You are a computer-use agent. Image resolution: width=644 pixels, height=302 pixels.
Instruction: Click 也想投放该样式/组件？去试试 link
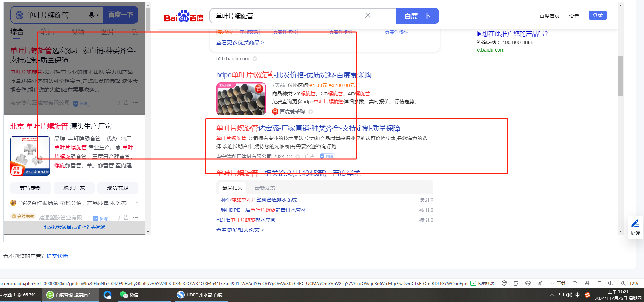coord(74,228)
